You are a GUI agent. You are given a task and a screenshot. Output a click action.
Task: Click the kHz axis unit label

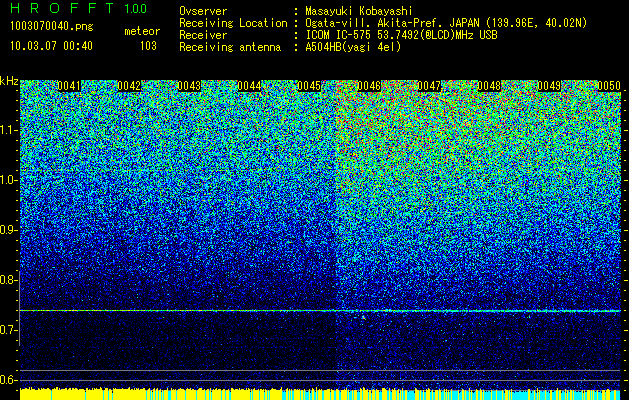point(9,81)
